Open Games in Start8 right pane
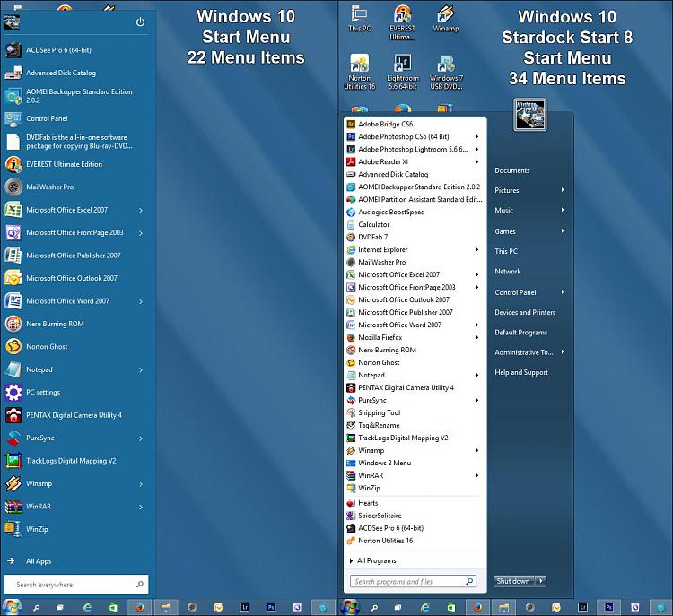This screenshot has height=616, width=673. coord(505,231)
